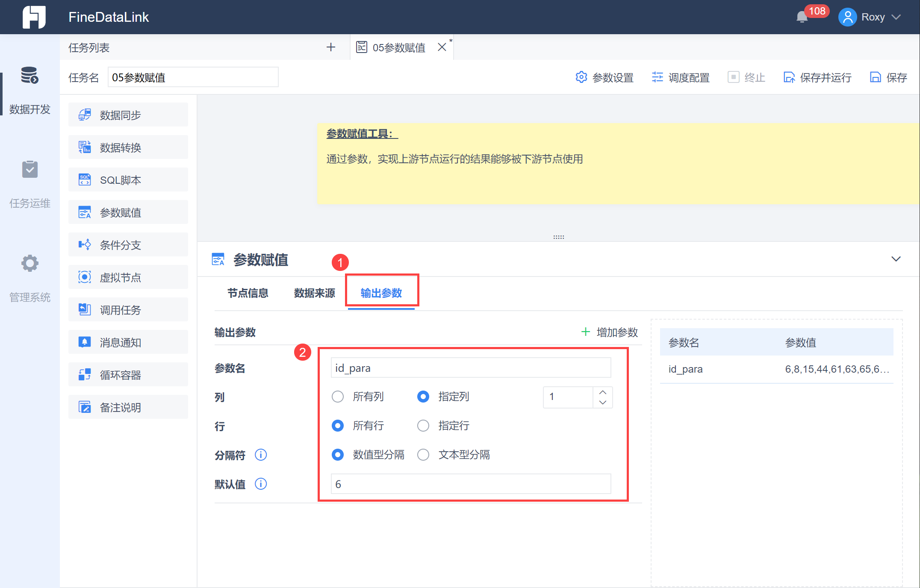This screenshot has height=588, width=920.
Task: Click the 参数设置 gear icon
Action: pyautogui.click(x=581, y=77)
